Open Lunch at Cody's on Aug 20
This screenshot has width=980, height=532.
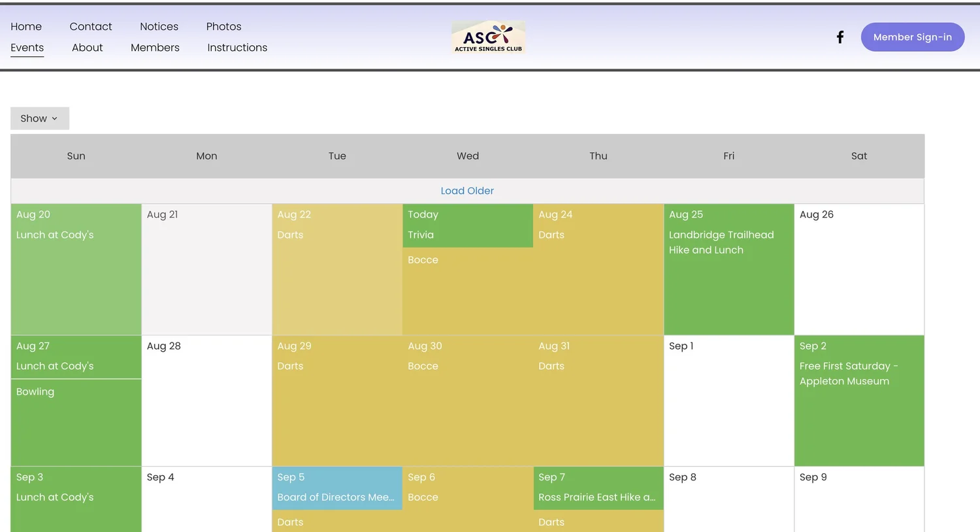[x=55, y=235]
